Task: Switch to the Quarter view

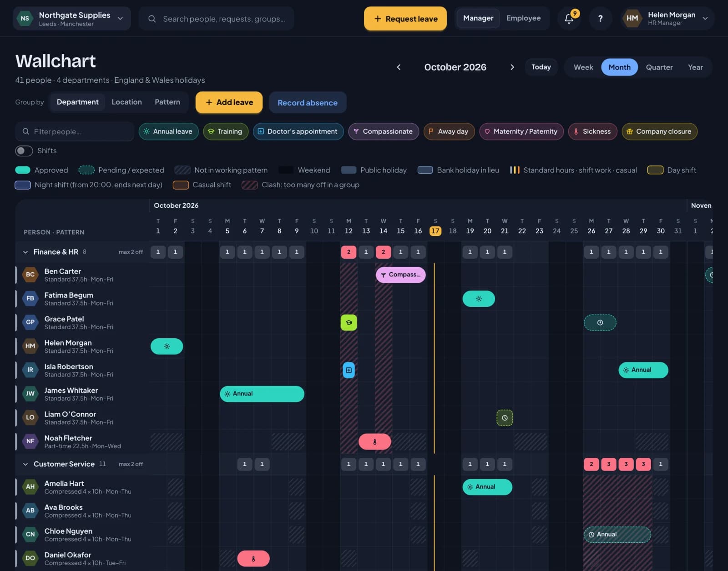Action: tap(659, 67)
